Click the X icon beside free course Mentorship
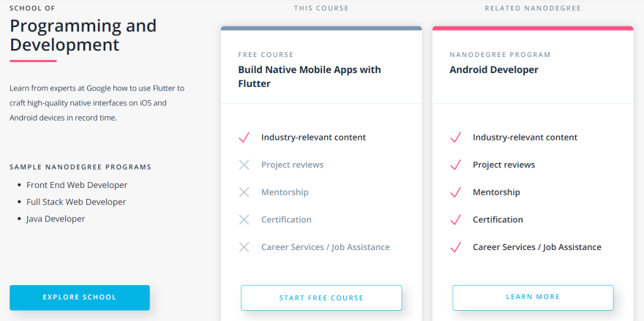The image size is (644, 321). [244, 192]
